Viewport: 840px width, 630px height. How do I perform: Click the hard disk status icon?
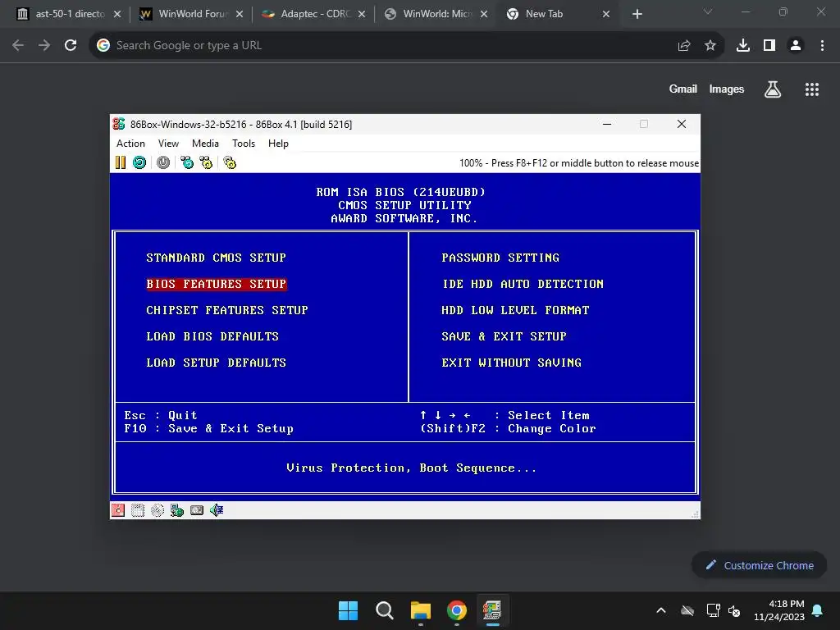tap(197, 510)
